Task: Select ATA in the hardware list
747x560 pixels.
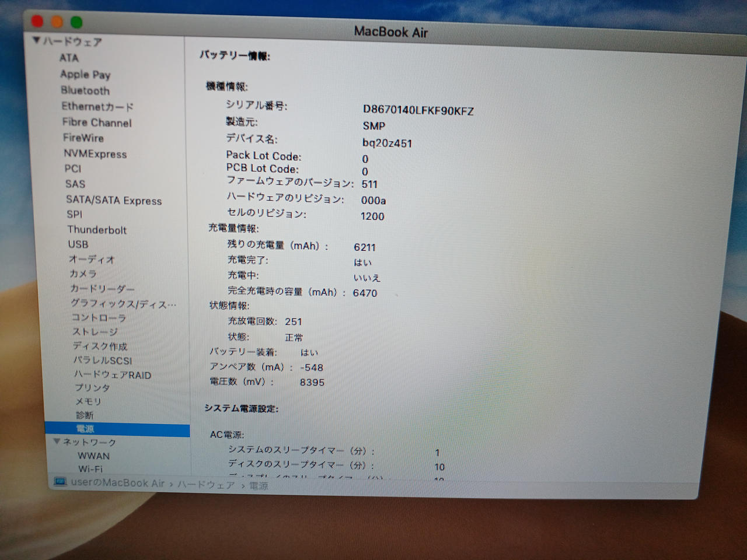Action: coord(68,58)
